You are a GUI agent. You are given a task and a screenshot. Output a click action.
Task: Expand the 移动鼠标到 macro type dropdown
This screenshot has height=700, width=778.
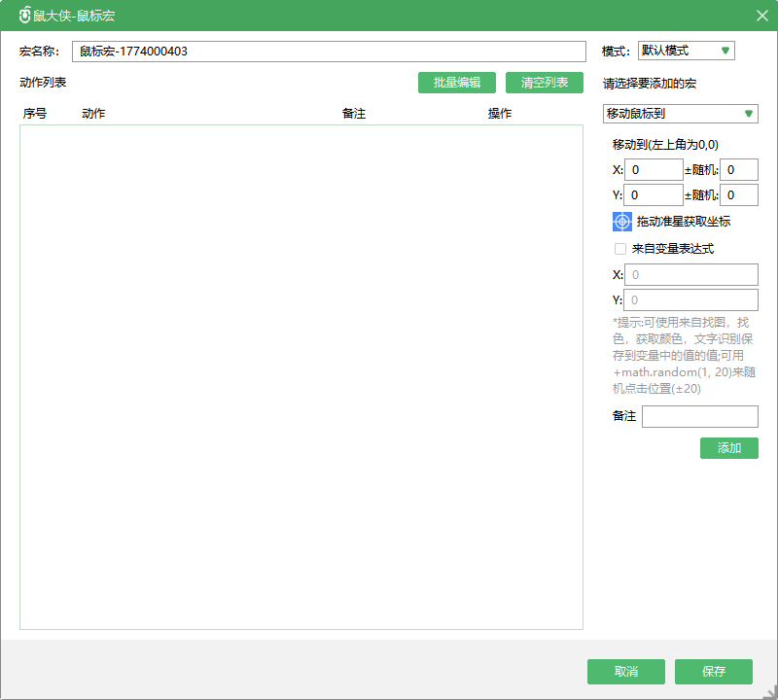(x=680, y=114)
